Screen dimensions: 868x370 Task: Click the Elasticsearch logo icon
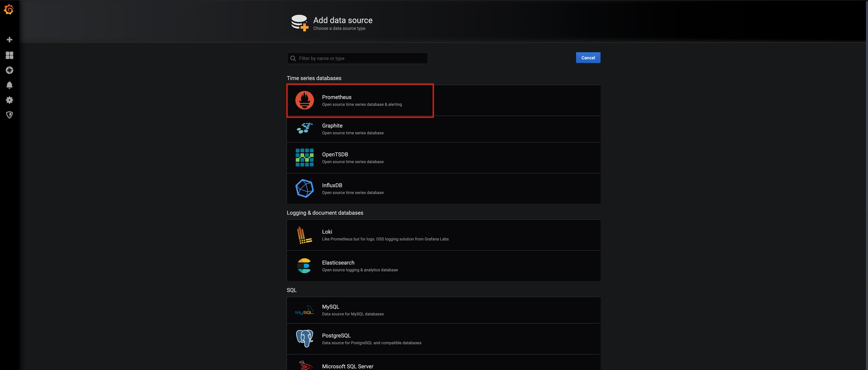click(x=304, y=266)
